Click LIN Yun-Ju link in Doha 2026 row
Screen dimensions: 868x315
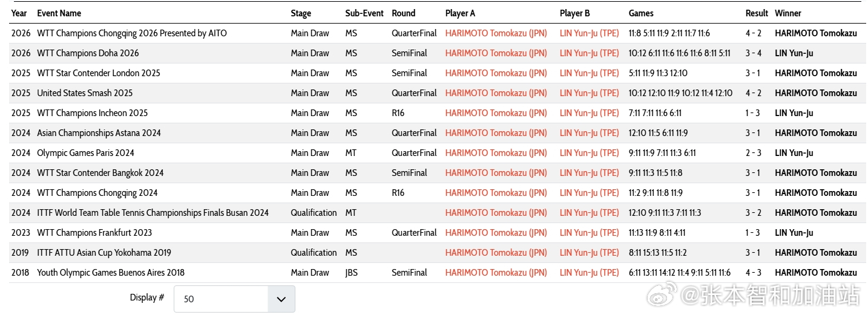(589, 53)
